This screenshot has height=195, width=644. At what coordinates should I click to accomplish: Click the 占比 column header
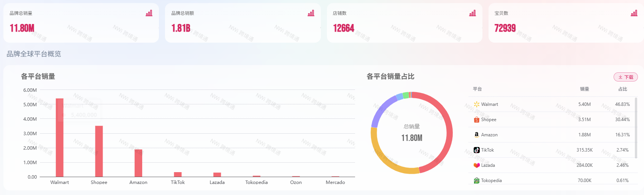click(623, 89)
